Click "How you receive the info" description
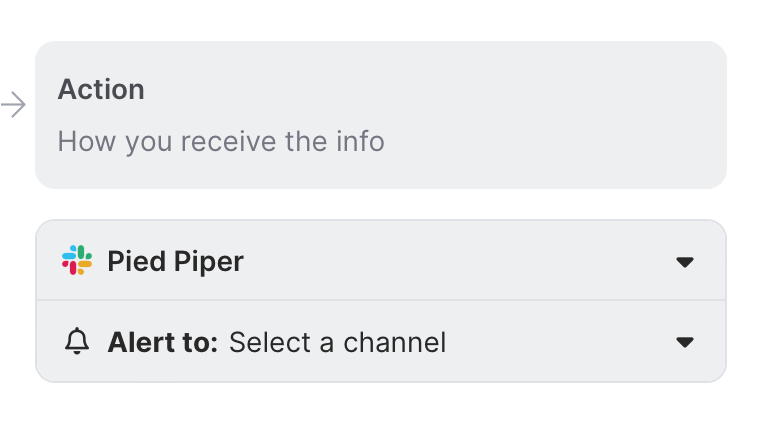The image size is (757, 427). click(221, 141)
